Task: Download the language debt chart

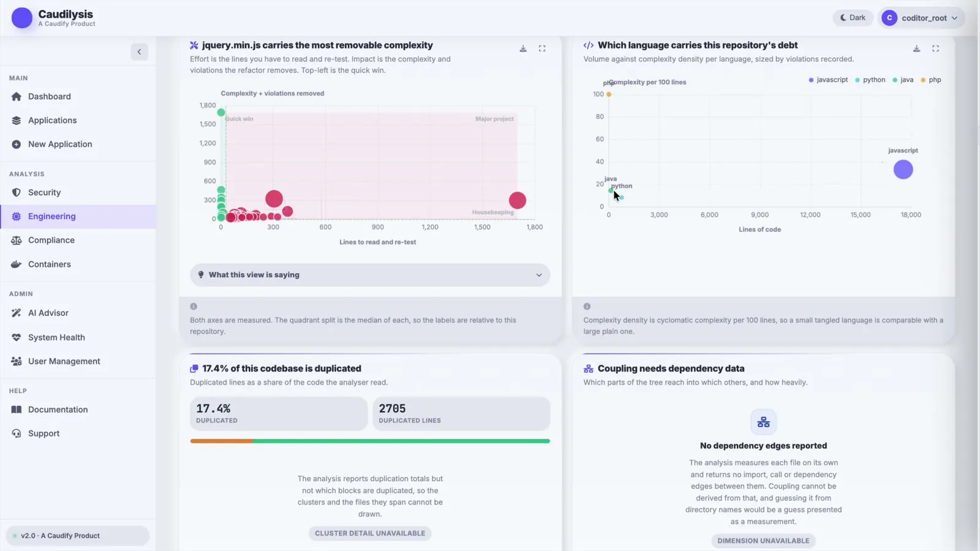Action: (x=916, y=48)
